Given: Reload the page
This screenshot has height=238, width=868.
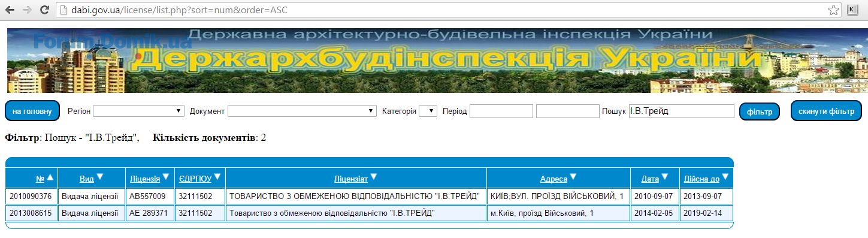Looking at the screenshot, I should (x=44, y=10).
